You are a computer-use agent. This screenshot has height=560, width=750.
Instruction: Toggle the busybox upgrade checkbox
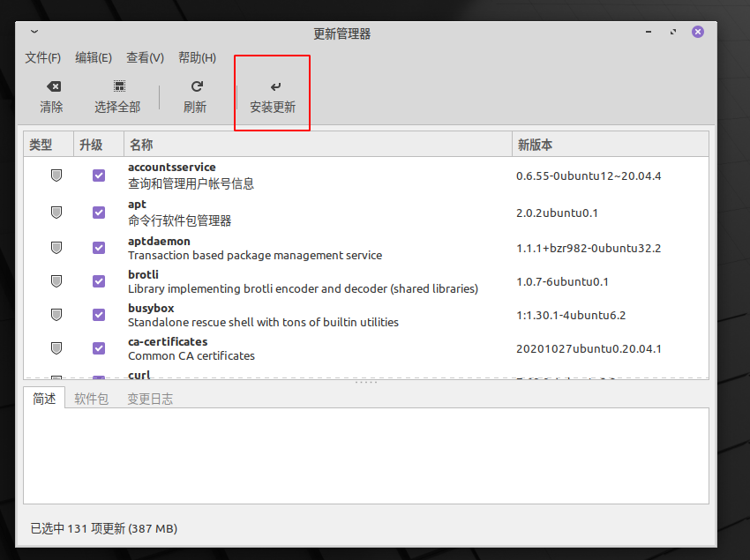[x=99, y=315]
